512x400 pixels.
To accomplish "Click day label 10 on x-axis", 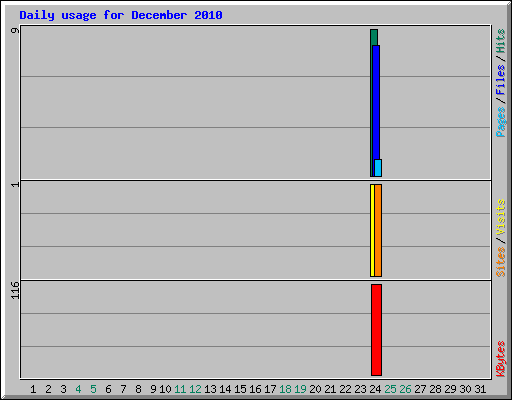I will [165, 389].
